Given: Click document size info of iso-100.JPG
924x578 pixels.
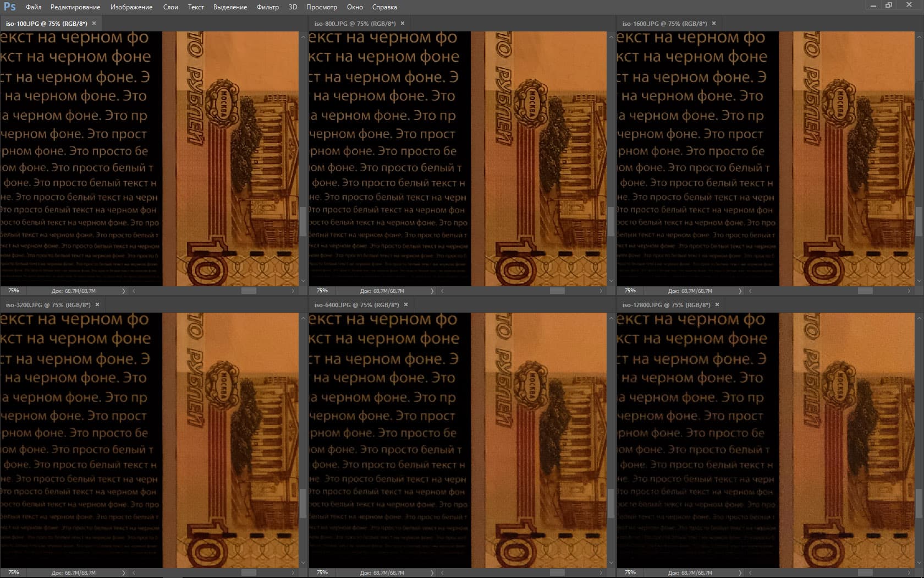Looking at the screenshot, I should (x=74, y=291).
